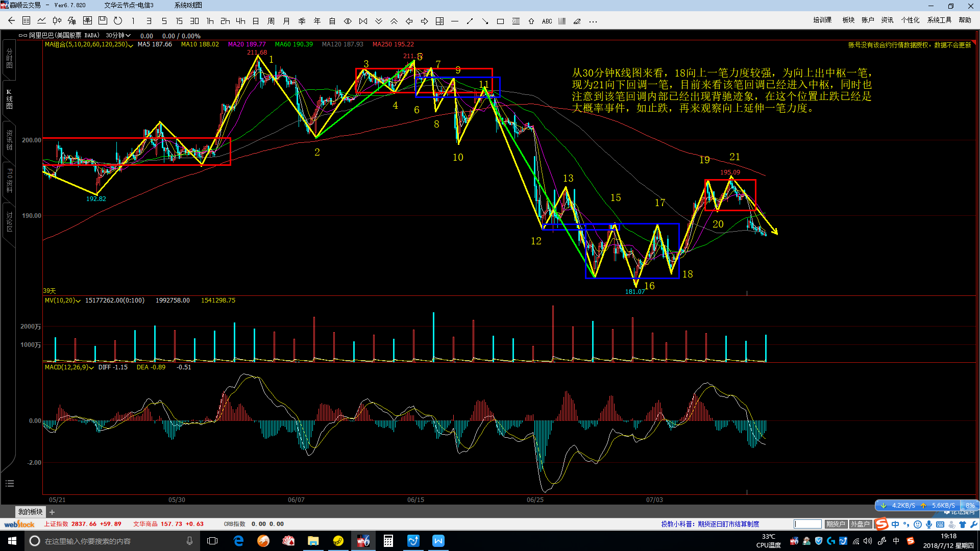
Task: Select the upward trend line drawing tool
Action: click(470, 21)
